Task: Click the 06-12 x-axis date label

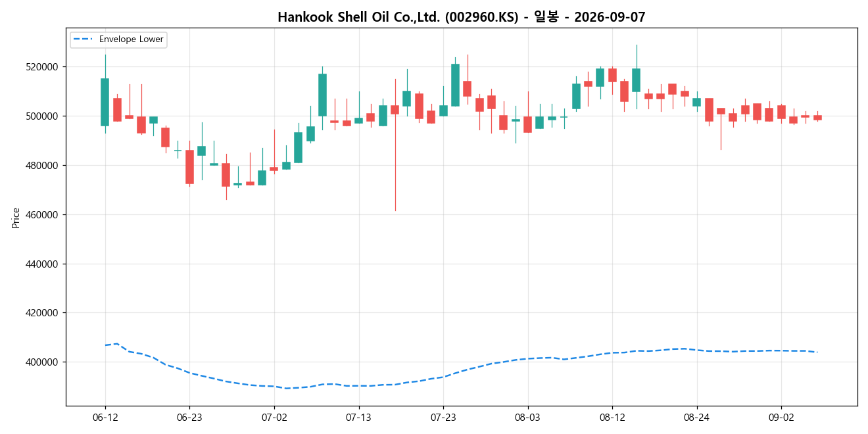Action: point(105,417)
